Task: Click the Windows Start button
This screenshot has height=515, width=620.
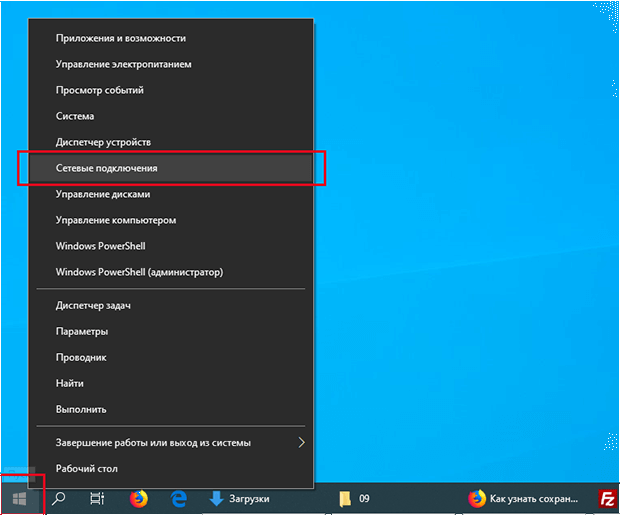Action: [20, 499]
